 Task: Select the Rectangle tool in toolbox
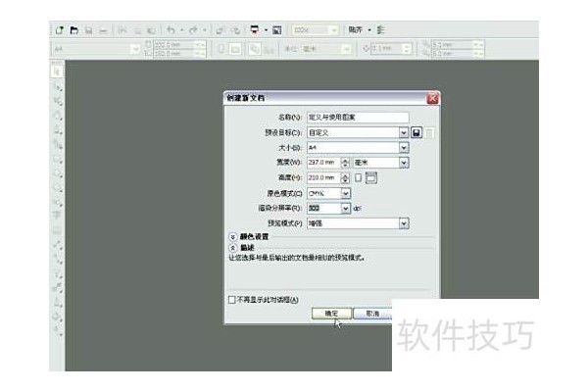click(58, 159)
